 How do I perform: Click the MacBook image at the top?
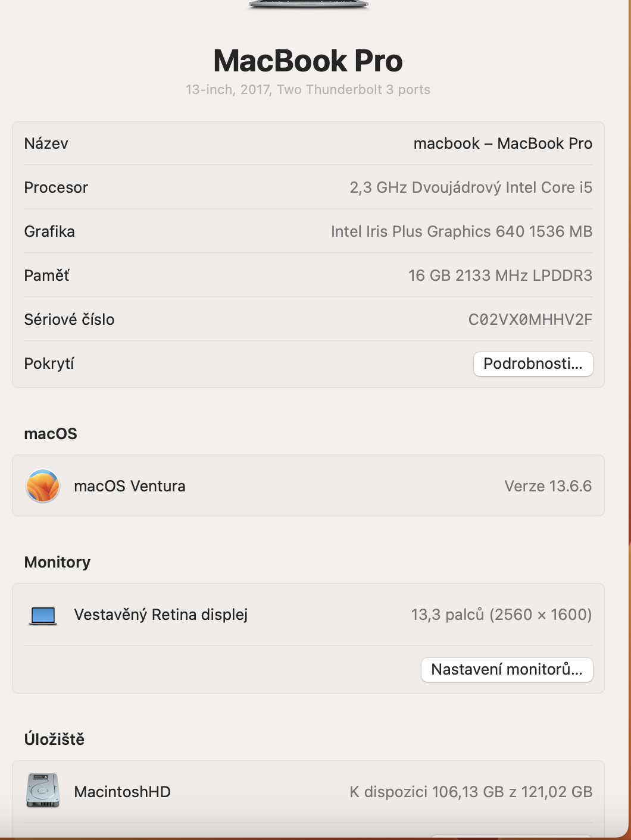(308, 4)
